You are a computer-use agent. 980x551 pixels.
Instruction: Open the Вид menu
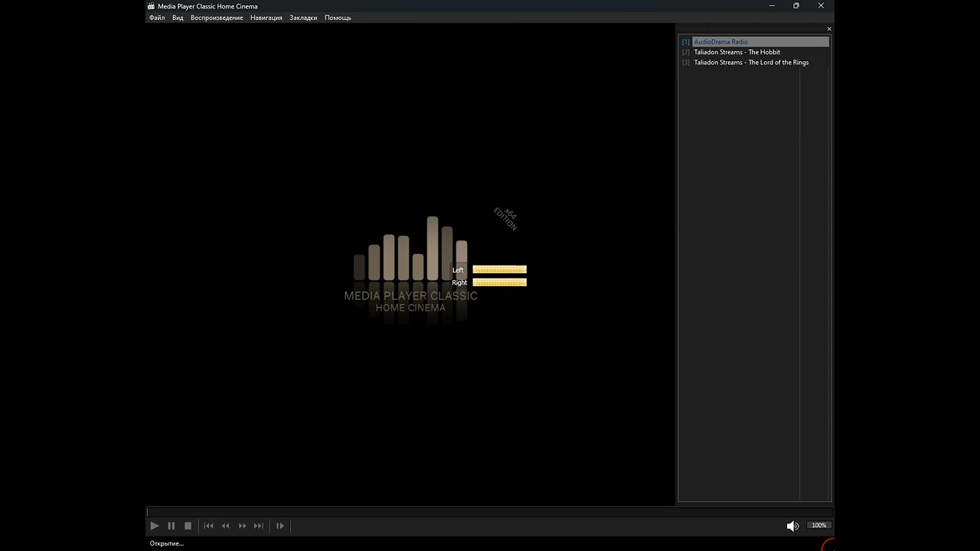point(178,18)
